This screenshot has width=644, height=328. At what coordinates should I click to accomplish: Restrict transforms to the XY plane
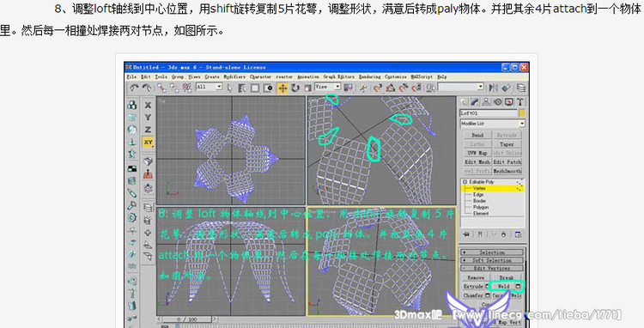(x=148, y=143)
